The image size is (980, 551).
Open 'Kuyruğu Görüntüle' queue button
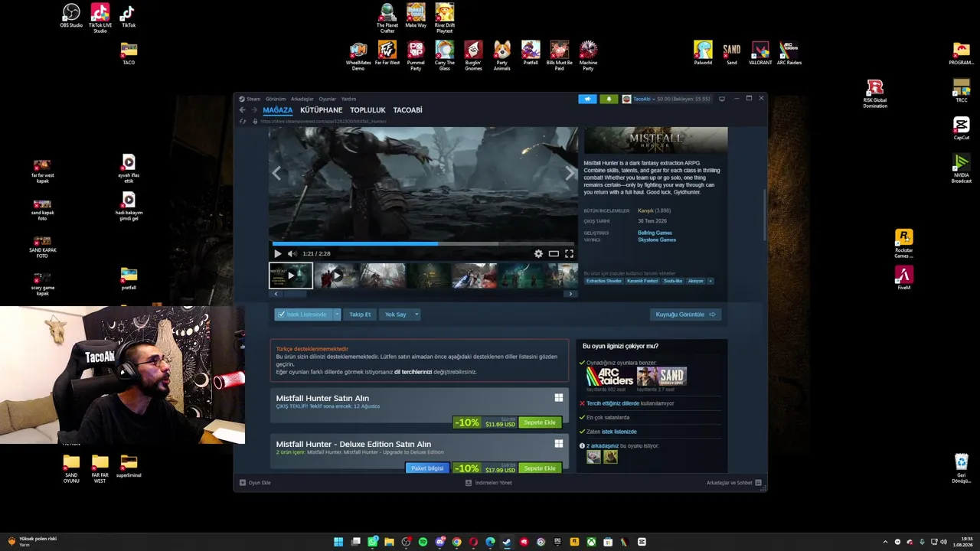pyautogui.click(x=685, y=315)
